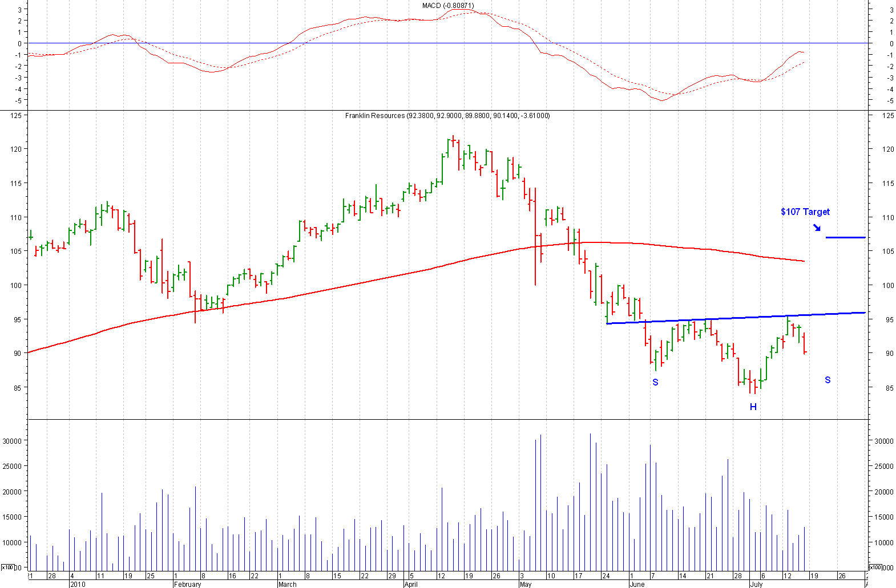Jump to April on the date axis

410,584
